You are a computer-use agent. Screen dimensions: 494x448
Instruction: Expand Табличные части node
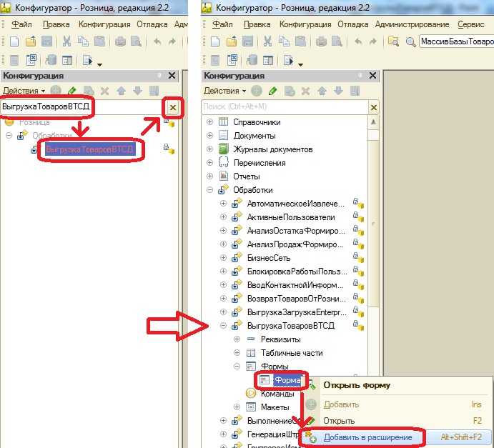pos(237,352)
